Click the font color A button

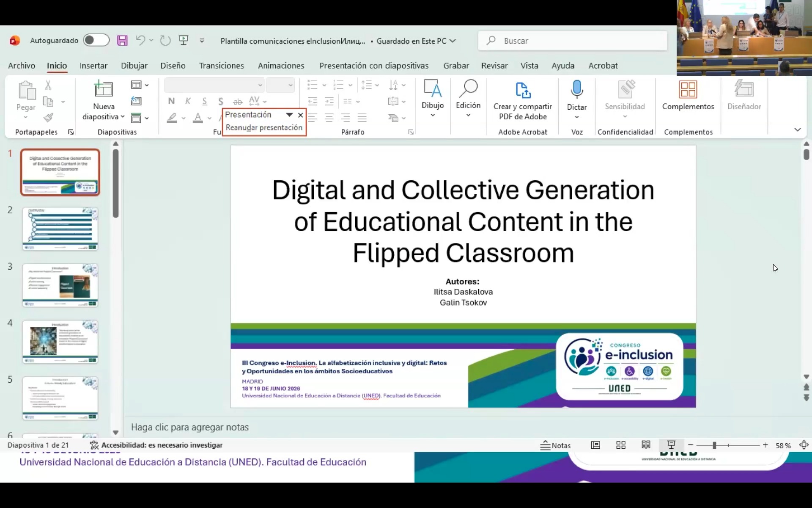click(198, 118)
